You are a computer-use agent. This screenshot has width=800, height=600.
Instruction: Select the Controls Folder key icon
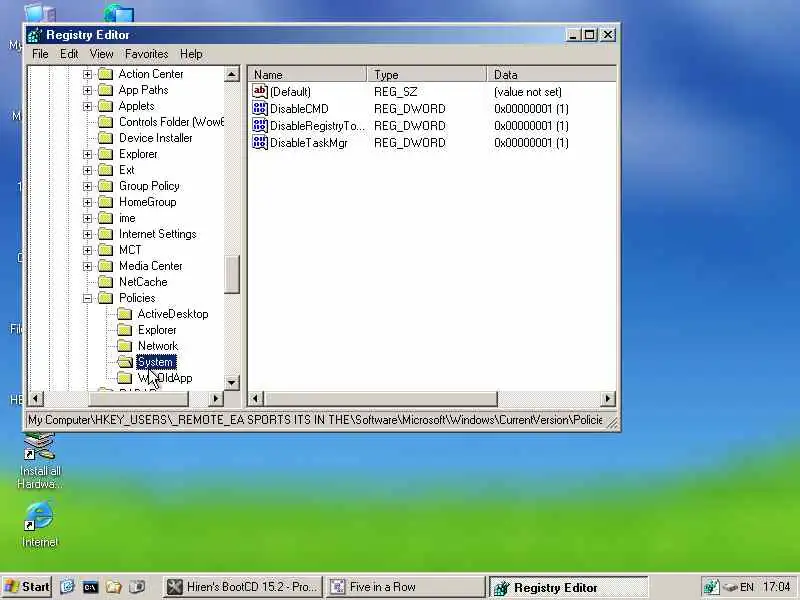[x=106, y=122]
